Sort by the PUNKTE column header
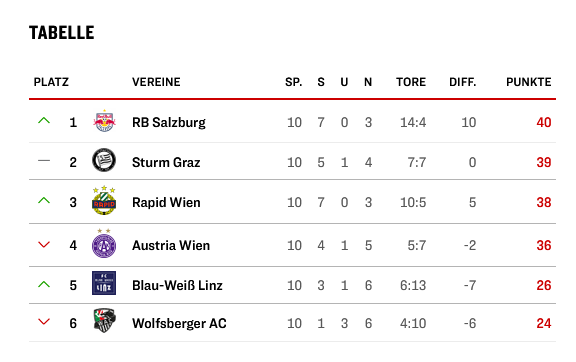This screenshot has height=362, width=576. [x=529, y=82]
